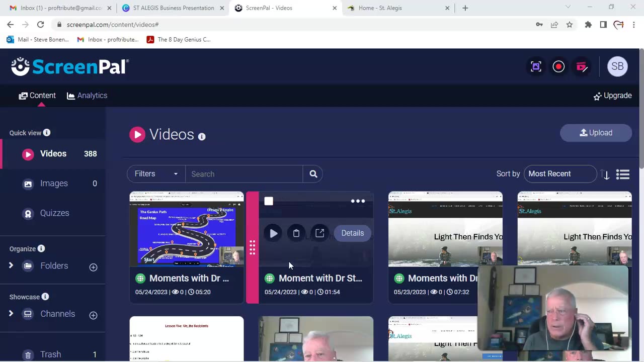Click globe visibility icon on 07:32 video
644x362 pixels.
pos(399,278)
